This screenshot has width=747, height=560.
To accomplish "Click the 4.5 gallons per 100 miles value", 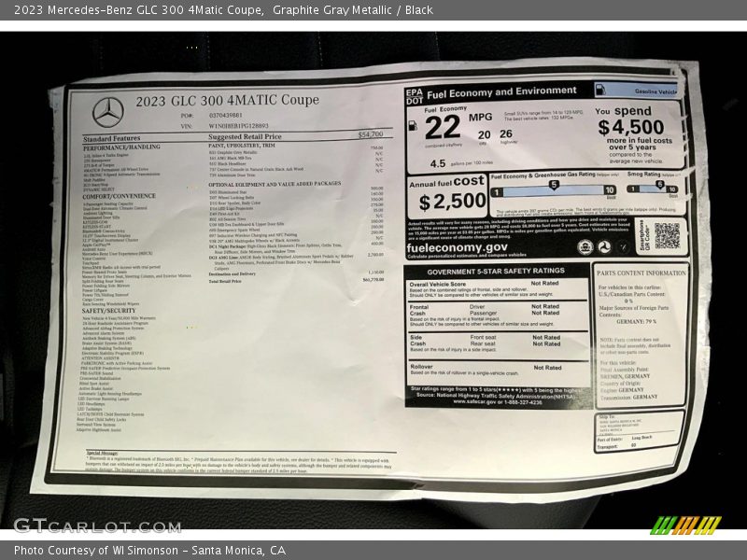I will 437,164.
